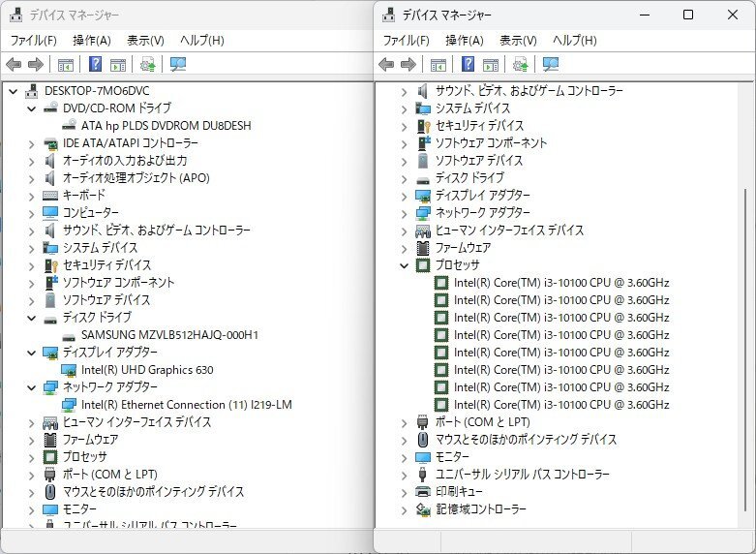Click Show/Hide console tree icon in left window

pyautogui.click(x=66, y=64)
